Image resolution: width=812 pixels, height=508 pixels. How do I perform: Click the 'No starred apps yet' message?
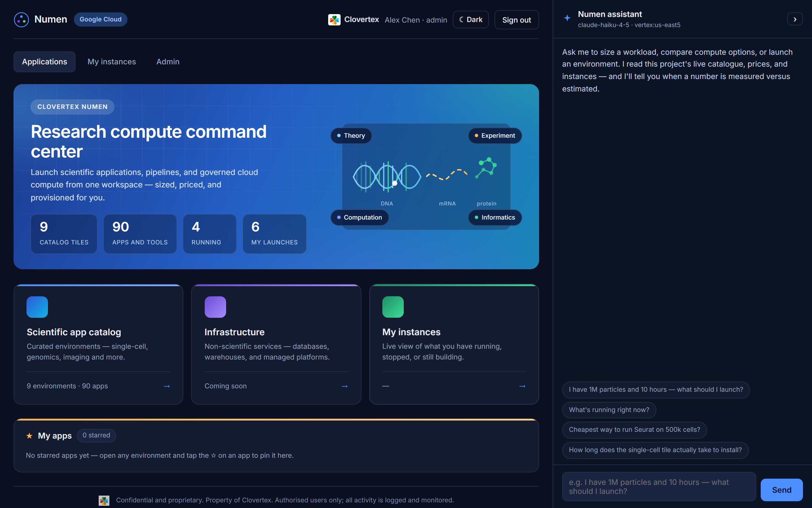(x=160, y=455)
